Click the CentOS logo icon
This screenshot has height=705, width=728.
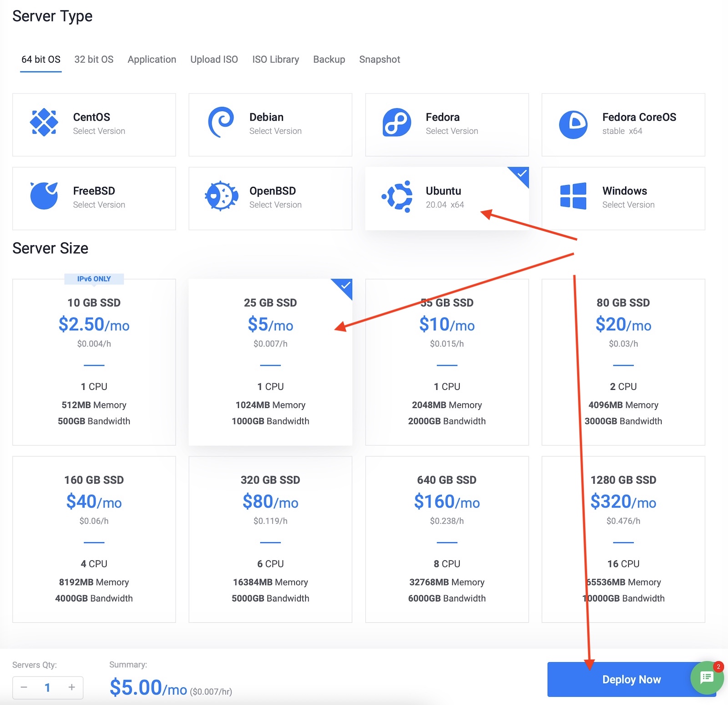(x=44, y=123)
